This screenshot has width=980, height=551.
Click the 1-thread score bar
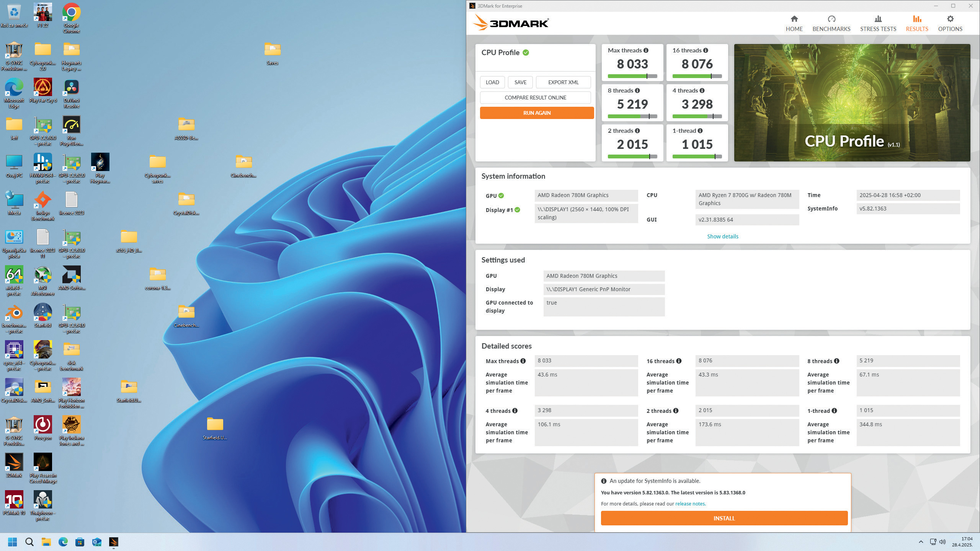tap(697, 156)
